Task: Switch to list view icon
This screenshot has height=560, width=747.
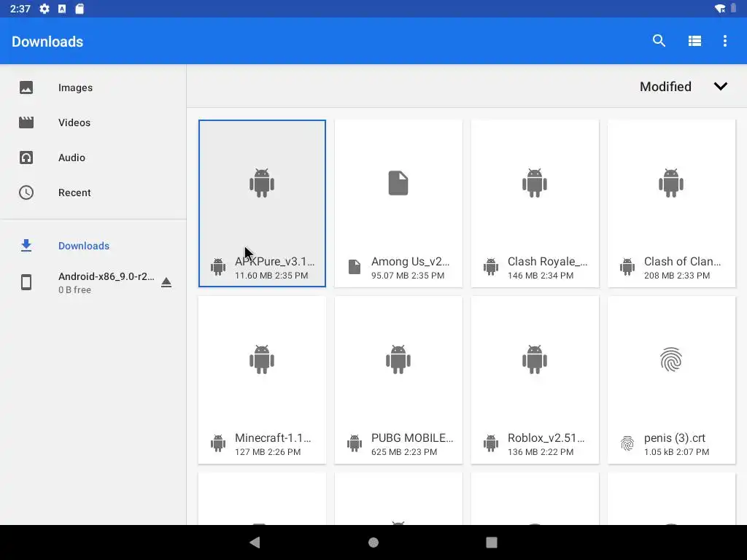Action: coord(694,41)
